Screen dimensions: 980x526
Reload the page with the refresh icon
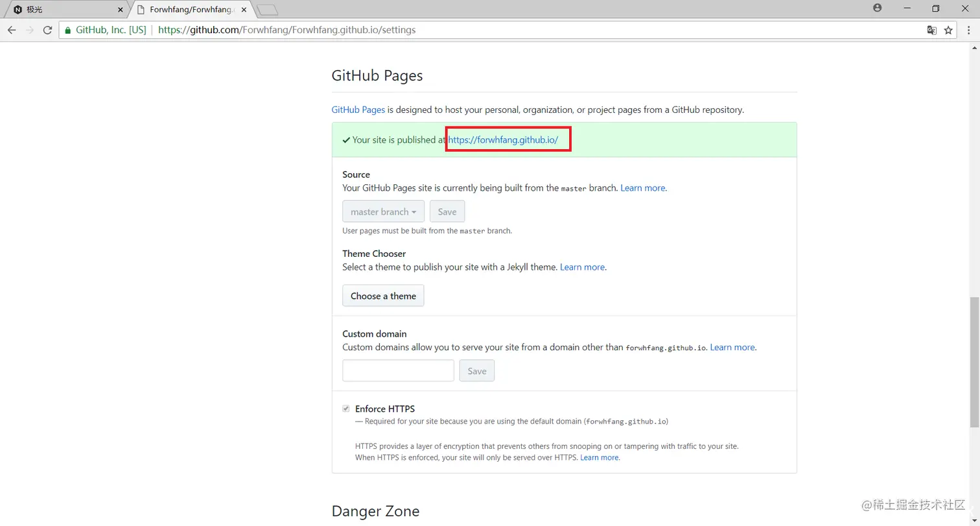47,30
